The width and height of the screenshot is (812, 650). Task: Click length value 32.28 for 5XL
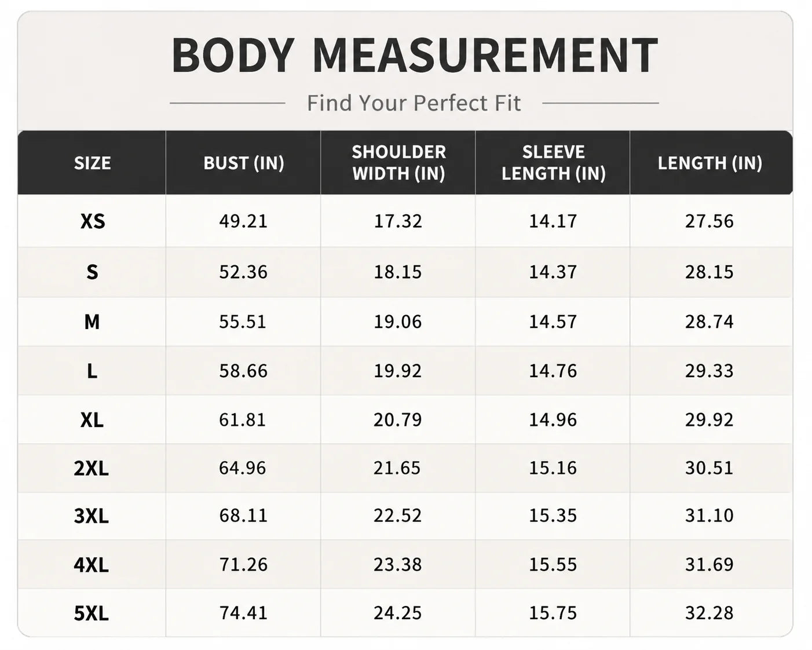coord(709,612)
